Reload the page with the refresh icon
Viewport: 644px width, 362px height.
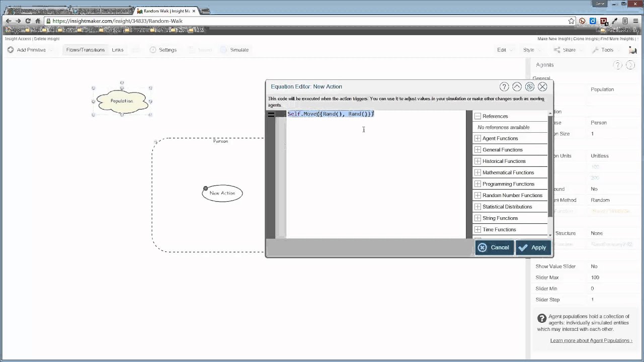click(x=28, y=21)
